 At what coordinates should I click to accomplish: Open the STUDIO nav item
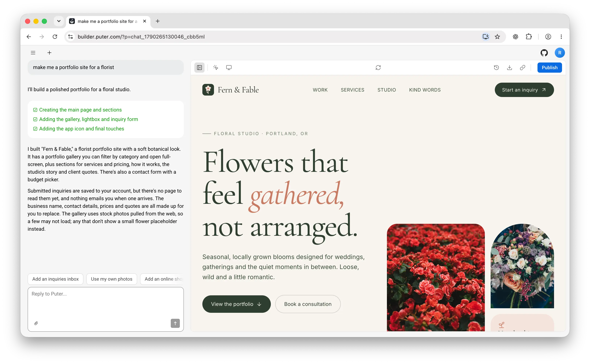tap(386, 90)
